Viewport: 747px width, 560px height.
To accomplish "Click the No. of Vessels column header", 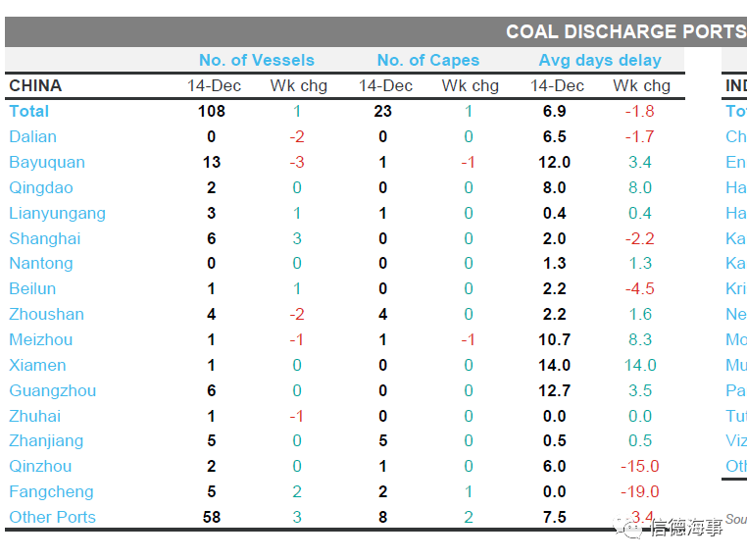I will coord(256,60).
